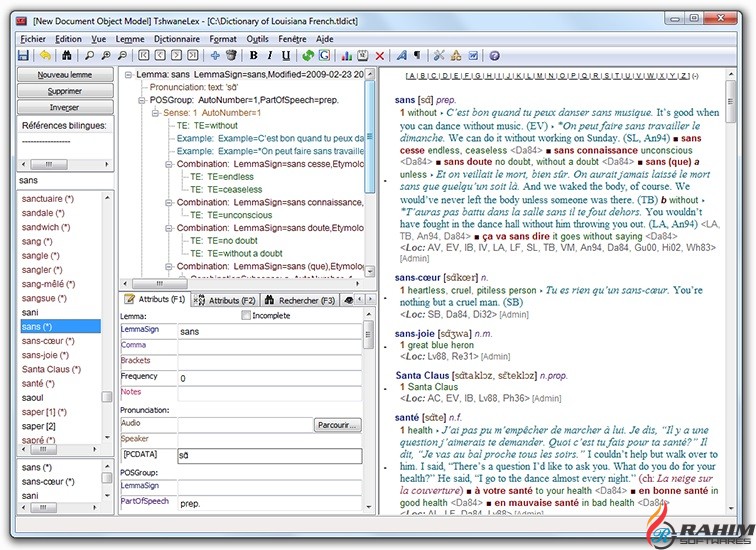This screenshot has height=550, width=756.
Task: Open the Edition menu
Action: pyautogui.click(x=68, y=39)
